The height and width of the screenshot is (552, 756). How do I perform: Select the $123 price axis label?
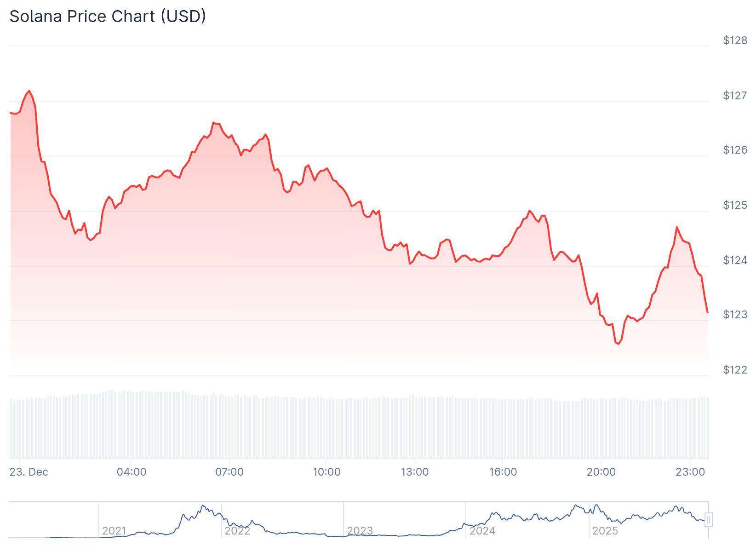click(x=735, y=315)
